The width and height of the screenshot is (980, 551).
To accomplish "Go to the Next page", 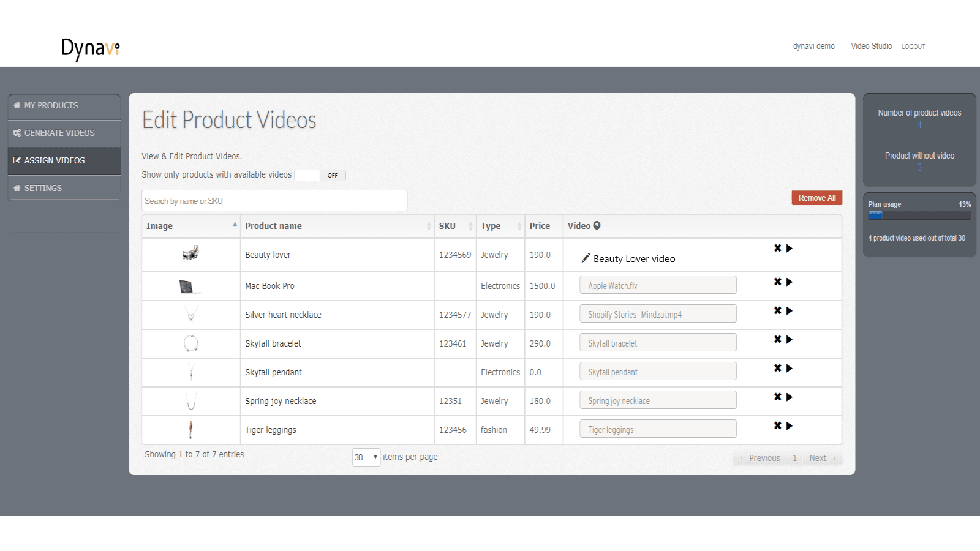I will click(822, 457).
